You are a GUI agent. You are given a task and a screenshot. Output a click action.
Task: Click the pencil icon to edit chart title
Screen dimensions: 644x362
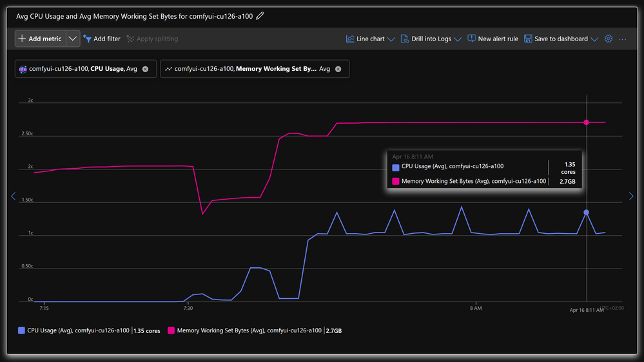tap(260, 16)
